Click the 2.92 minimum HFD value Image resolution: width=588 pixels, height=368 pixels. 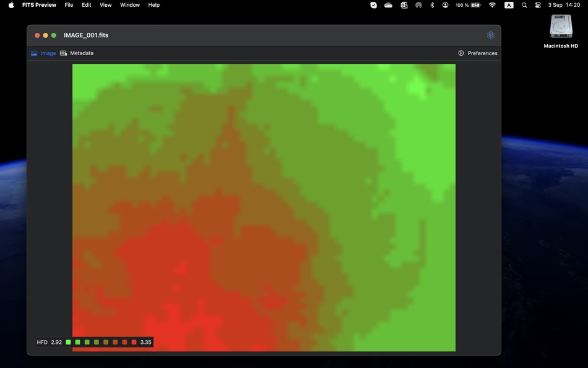tap(56, 342)
